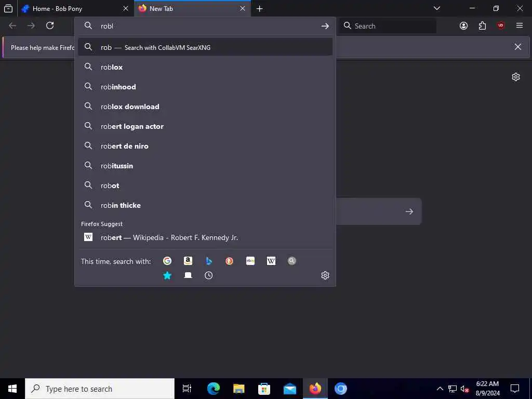Open Firefox application menu hamburger

click(520, 26)
